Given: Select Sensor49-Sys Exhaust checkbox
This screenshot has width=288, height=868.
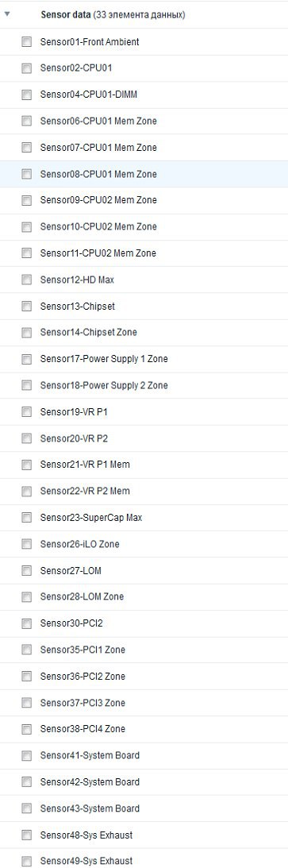Looking at the screenshot, I should click(26, 862).
